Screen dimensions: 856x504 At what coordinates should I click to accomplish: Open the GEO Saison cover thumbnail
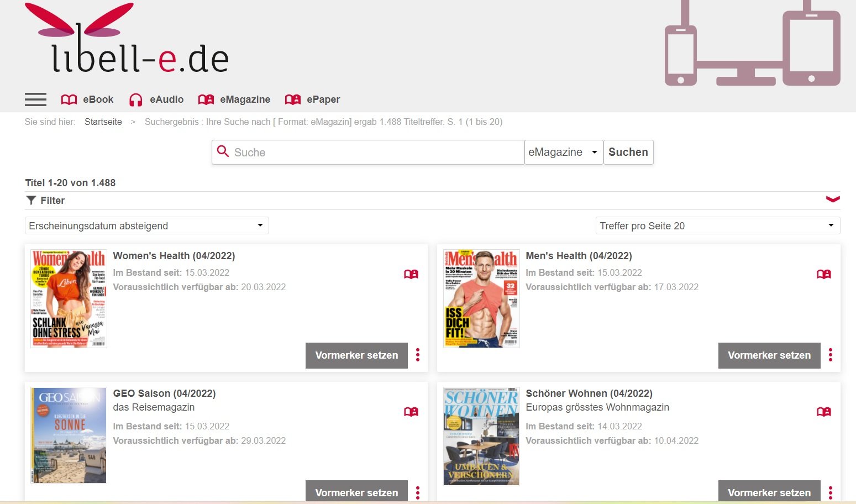69,435
